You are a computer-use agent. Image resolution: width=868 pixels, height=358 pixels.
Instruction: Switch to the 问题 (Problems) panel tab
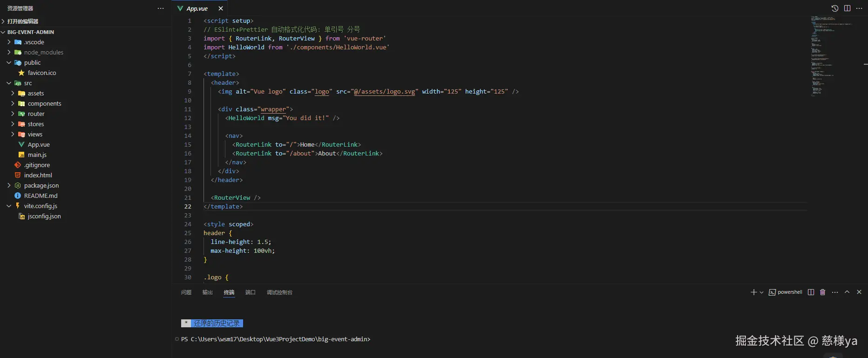(x=186, y=292)
